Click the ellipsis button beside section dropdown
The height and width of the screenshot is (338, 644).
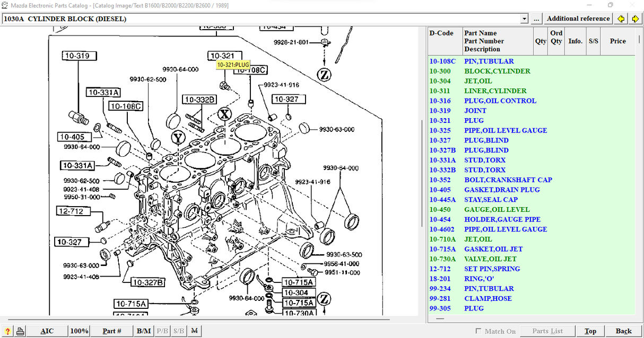(x=536, y=19)
